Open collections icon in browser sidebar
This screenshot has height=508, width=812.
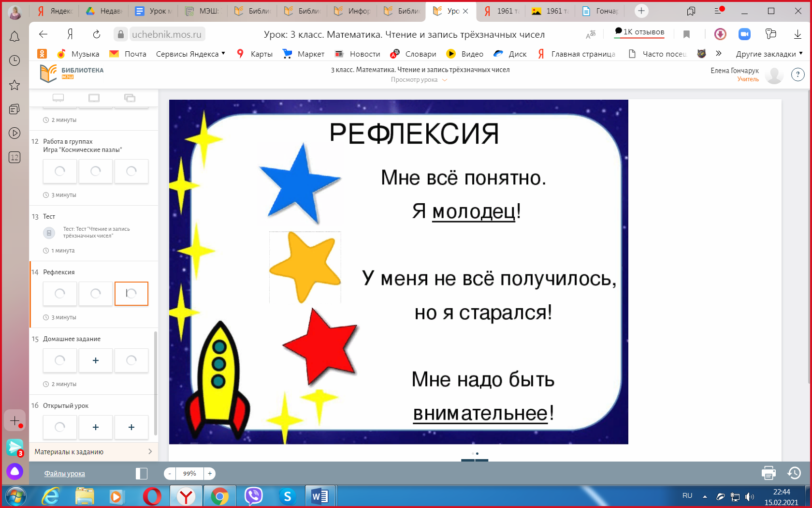pyautogui.click(x=14, y=109)
